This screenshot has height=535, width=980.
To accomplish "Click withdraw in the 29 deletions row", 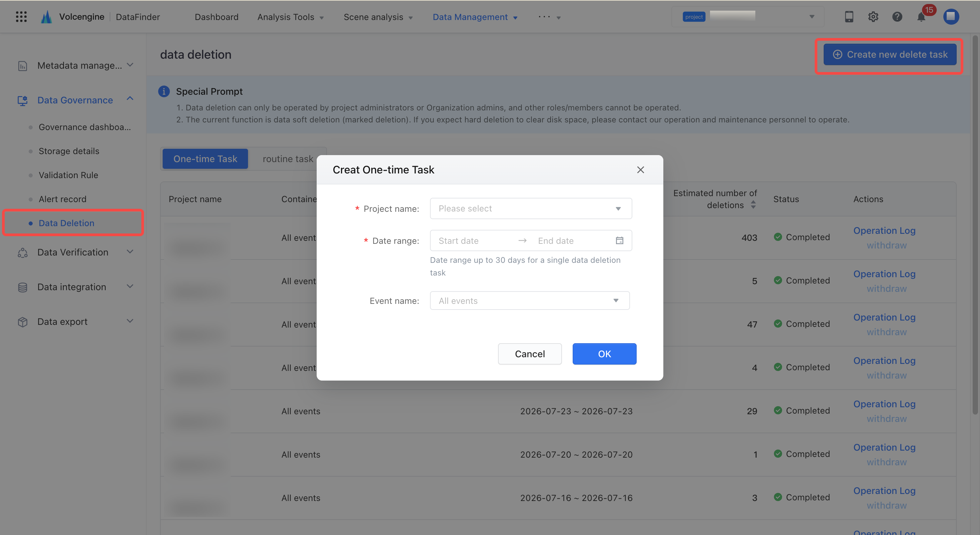I will [886, 419].
